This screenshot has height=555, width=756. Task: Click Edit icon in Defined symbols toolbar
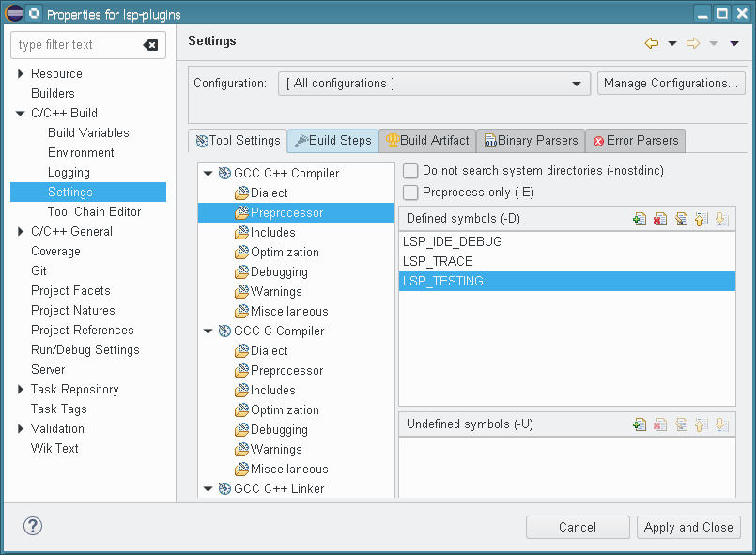point(681,219)
